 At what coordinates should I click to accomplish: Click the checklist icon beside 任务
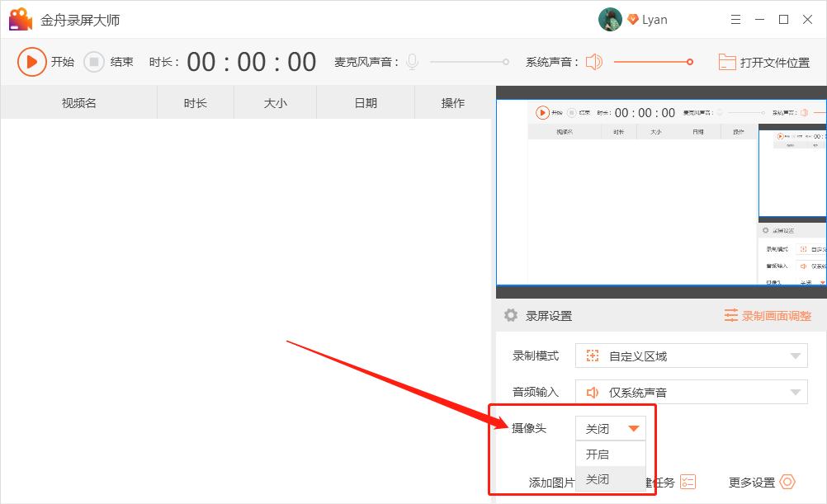(x=688, y=482)
